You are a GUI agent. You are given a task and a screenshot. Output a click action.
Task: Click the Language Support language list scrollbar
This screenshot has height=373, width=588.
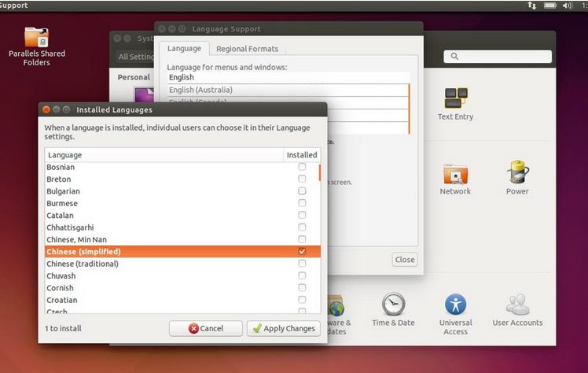(409, 109)
